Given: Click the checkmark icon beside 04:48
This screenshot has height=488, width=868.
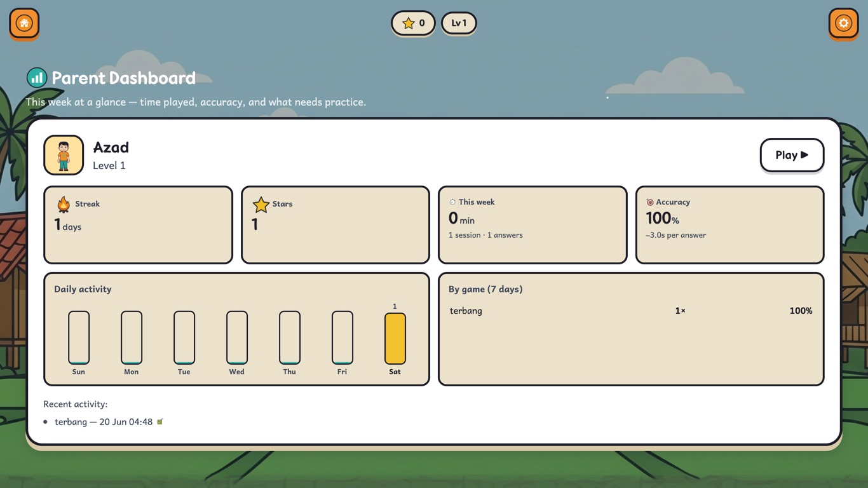Looking at the screenshot, I should click(x=160, y=421).
